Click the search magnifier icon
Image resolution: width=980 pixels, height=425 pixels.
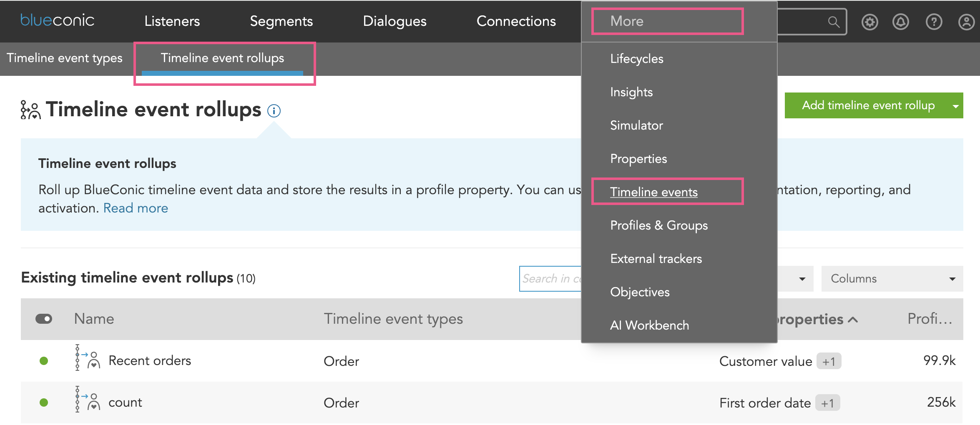(834, 22)
